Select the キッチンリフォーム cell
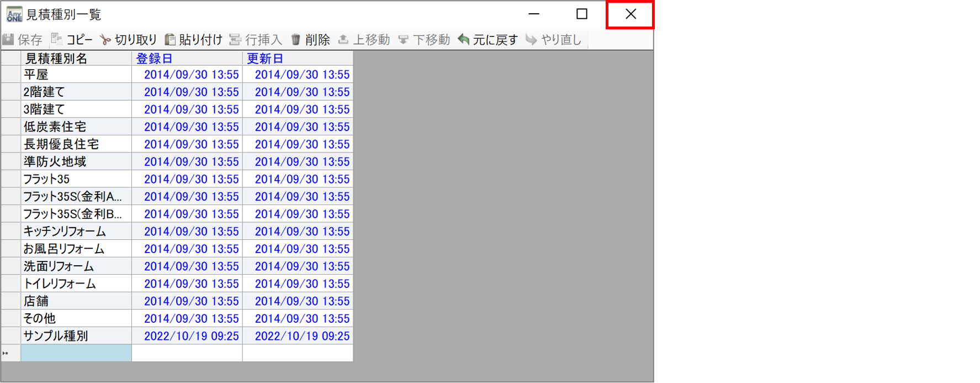Image resolution: width=980 pixels, height=383 pixels. click(x=76, y=232)
